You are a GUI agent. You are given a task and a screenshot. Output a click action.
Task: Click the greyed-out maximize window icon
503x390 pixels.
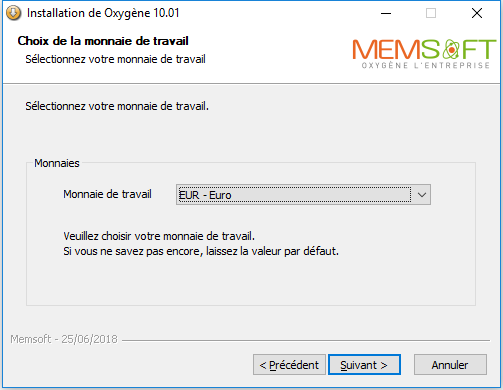pyautogui.click(x=431, y=13)
